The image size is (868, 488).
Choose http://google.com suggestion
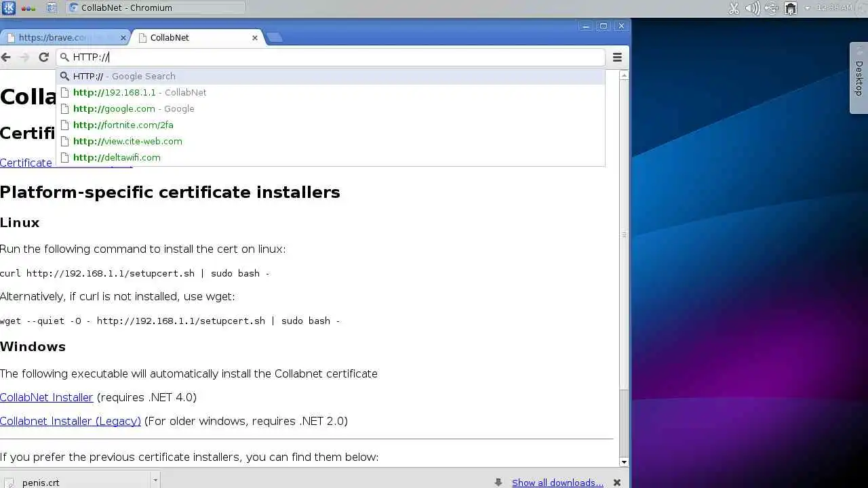point(330,108)
